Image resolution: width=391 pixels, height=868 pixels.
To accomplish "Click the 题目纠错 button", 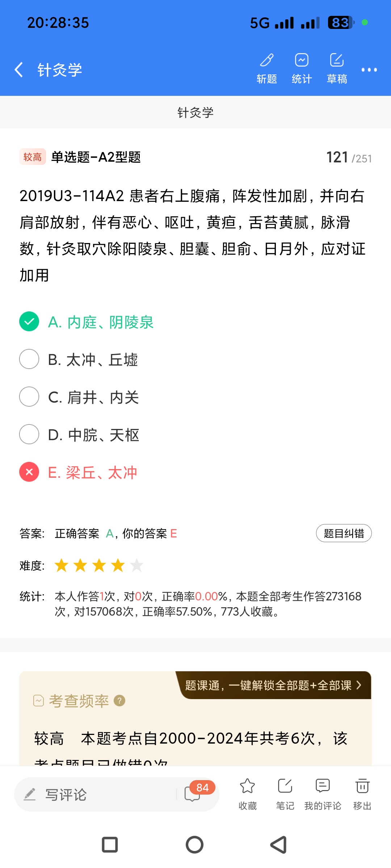I will (x=344, y=533).
